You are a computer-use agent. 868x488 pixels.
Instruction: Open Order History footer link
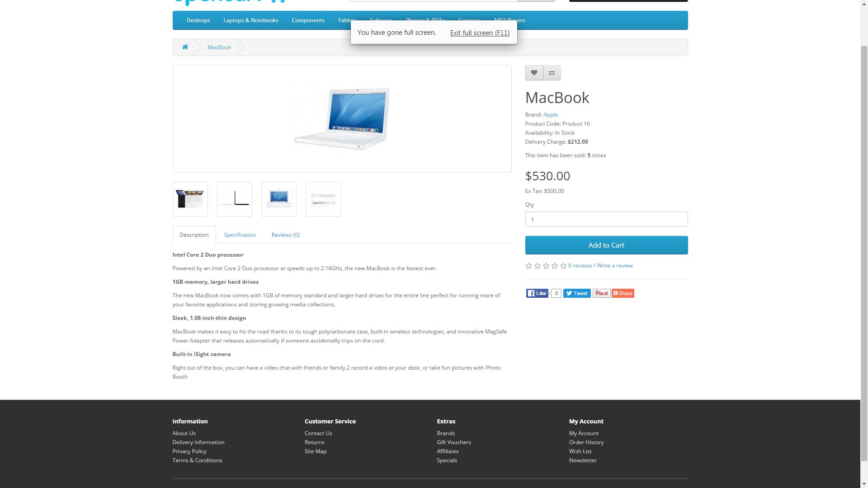(586, 442)
